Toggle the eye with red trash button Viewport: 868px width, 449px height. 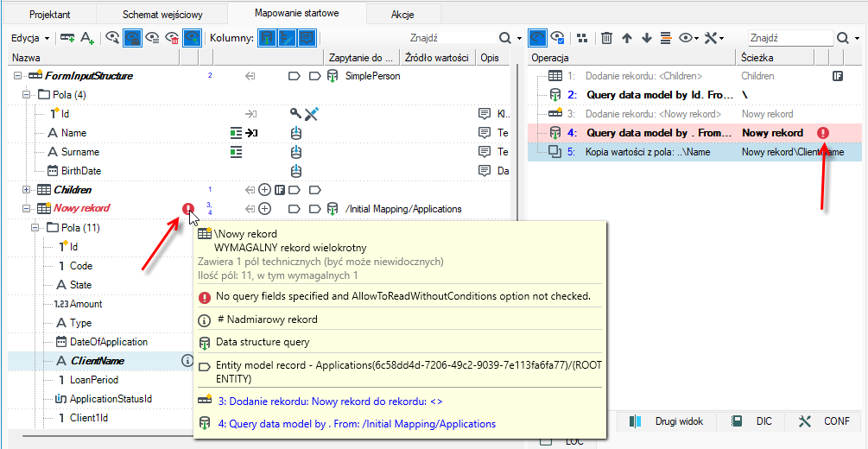[172, 38]
